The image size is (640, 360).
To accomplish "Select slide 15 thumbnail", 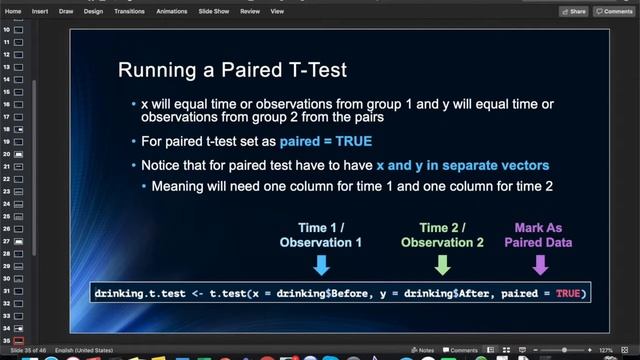I will pyautogui.click(x=18, y=92).
